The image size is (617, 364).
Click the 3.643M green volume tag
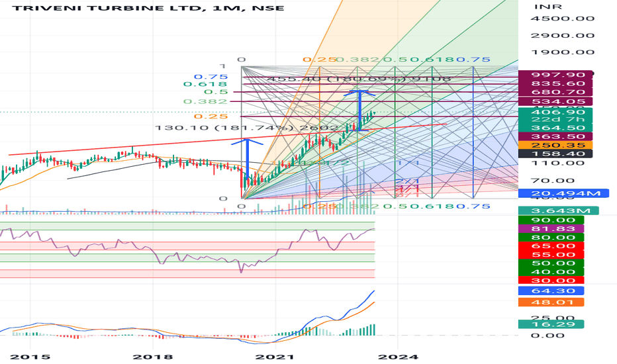(x=559, y=211)
